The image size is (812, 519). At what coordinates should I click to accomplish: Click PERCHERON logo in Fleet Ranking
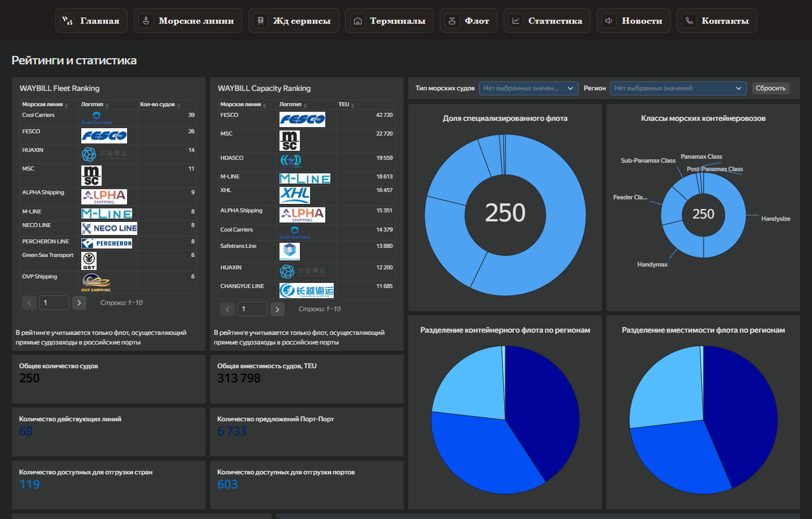coord(107,243)
